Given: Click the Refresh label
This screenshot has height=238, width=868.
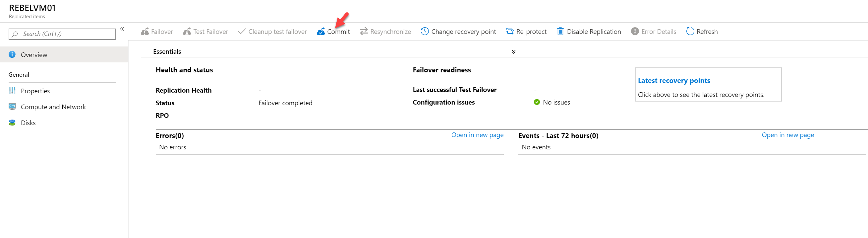Looking at the screenshot, I should [707, 32].
